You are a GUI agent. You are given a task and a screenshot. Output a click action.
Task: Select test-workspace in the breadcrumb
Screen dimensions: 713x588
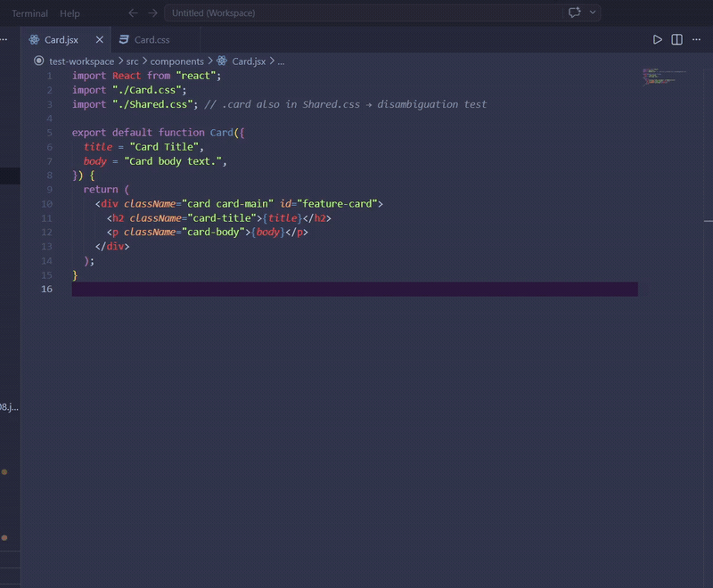81,61
